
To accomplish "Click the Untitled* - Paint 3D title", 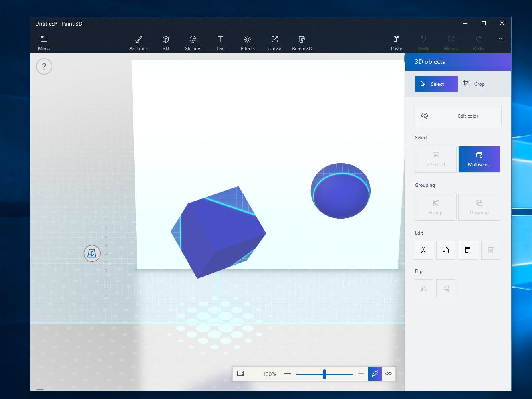I will 59,24.
